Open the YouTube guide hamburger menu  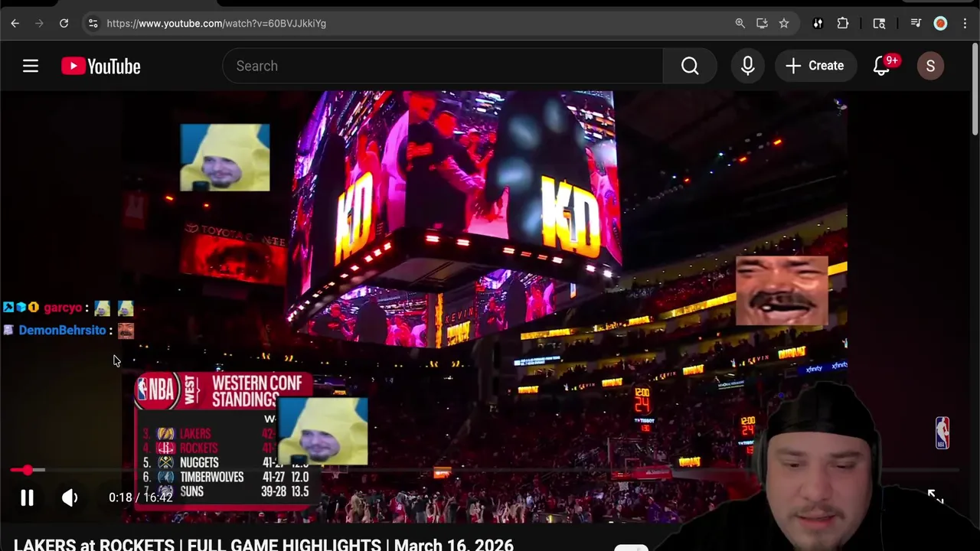[x=31, y=66]
